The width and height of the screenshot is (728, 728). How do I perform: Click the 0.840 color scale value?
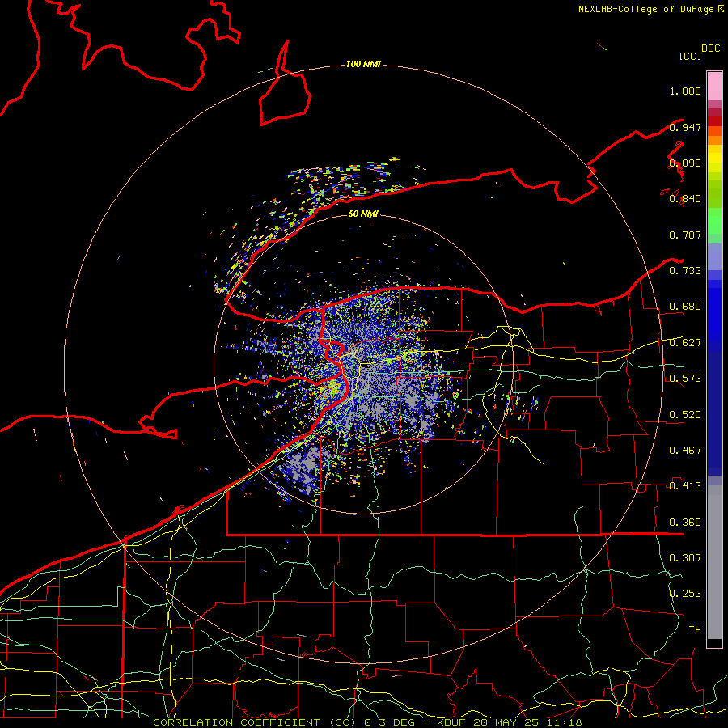click(x=685, y=199)
